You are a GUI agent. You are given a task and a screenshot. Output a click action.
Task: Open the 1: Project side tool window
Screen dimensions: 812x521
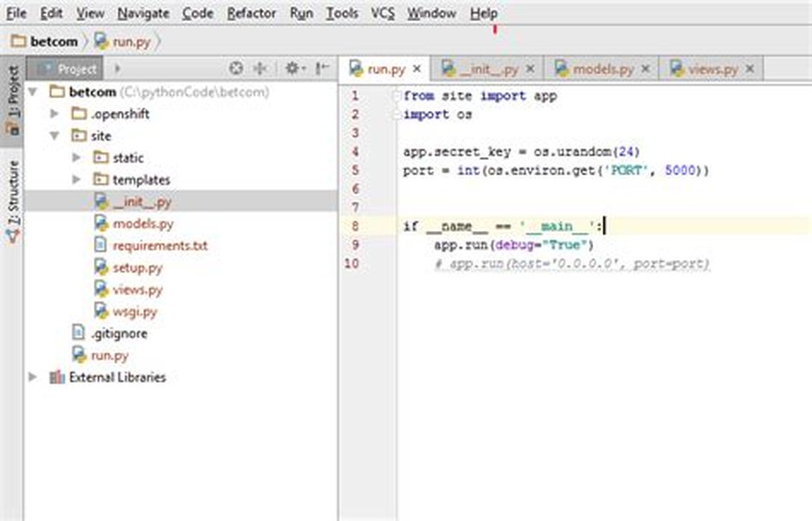pos(12,101)
